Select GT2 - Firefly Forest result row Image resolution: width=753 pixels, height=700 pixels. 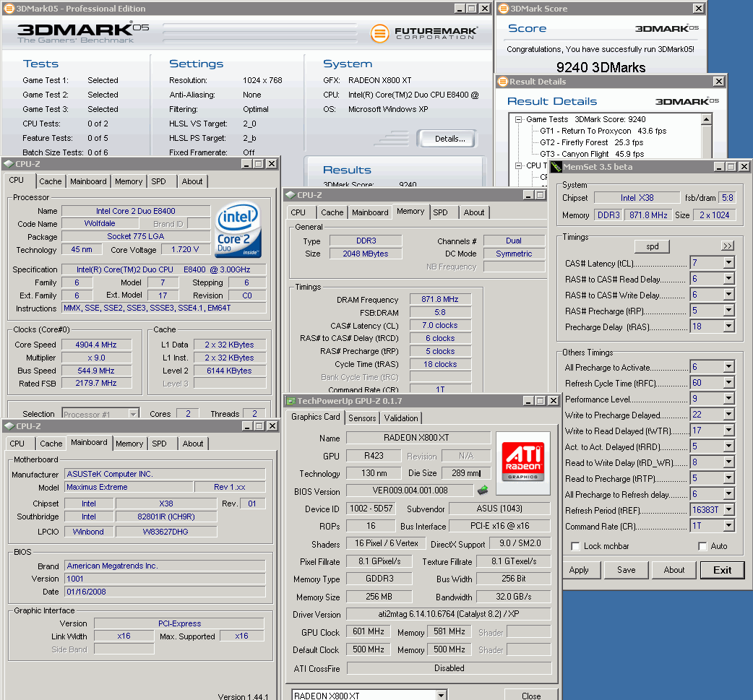click(591, 142)
